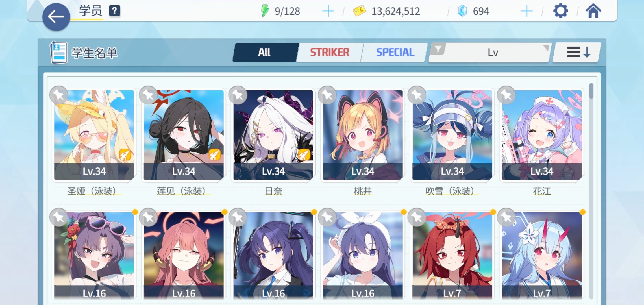Open settings gear icon
The width and height of the screenshot is (644, 305).
(560, 11)
